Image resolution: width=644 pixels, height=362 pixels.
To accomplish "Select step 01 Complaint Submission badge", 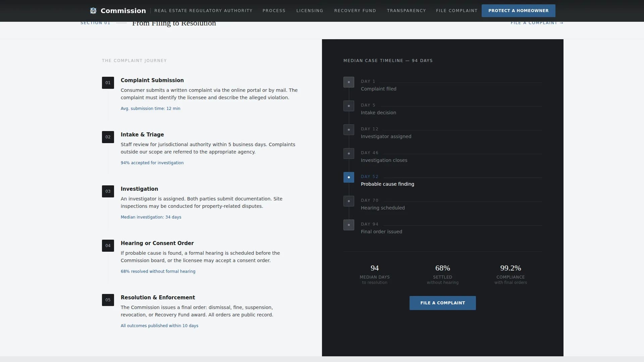I will 108,83.
